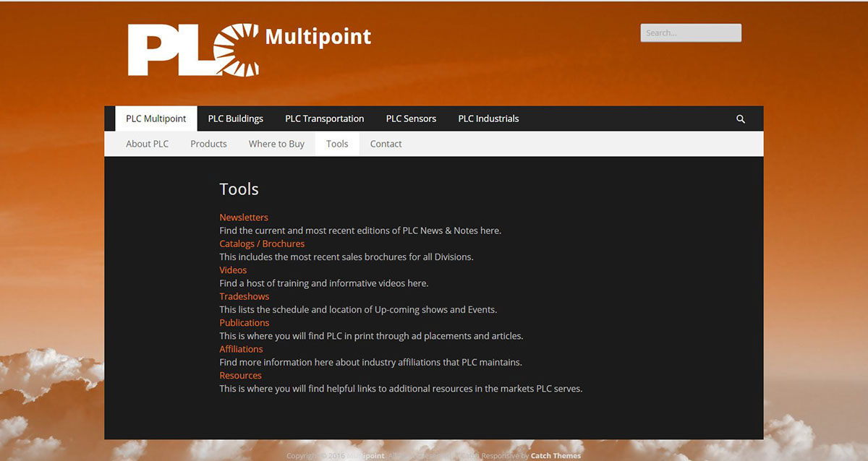Choose PLC Industrials from the top menu
Screen dimensions: 868x461
pos(488,119)
